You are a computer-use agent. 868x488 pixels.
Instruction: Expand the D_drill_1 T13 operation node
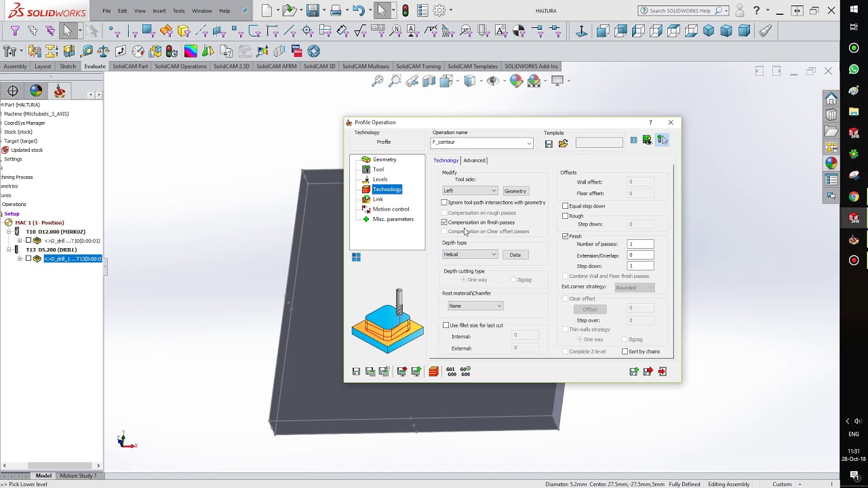point(20,258)
